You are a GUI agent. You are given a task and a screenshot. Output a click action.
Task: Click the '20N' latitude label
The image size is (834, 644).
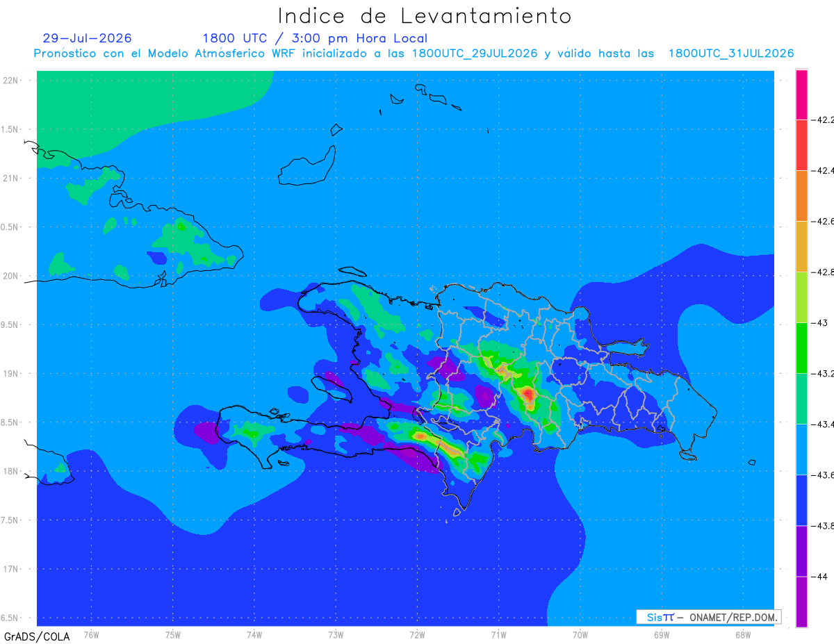[11, 276]
